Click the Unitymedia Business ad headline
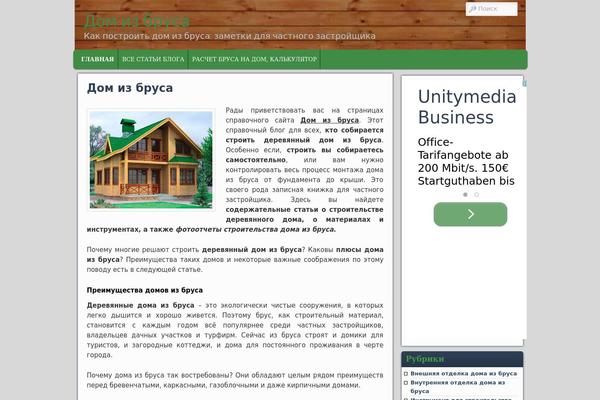Image resolution: width=600 pixels, height=400 pixels. pyautogui.click(x=467, y=107)
